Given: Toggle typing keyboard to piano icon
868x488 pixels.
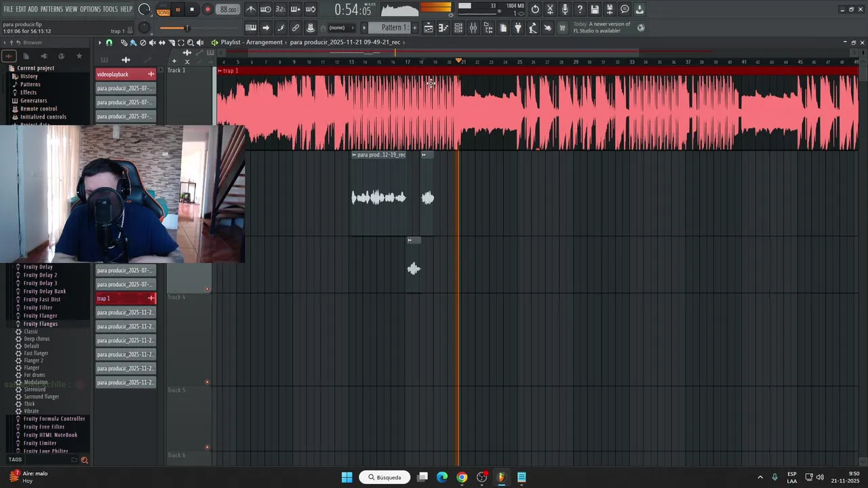Looking at the screenshot, I should (x=251, y=28).
